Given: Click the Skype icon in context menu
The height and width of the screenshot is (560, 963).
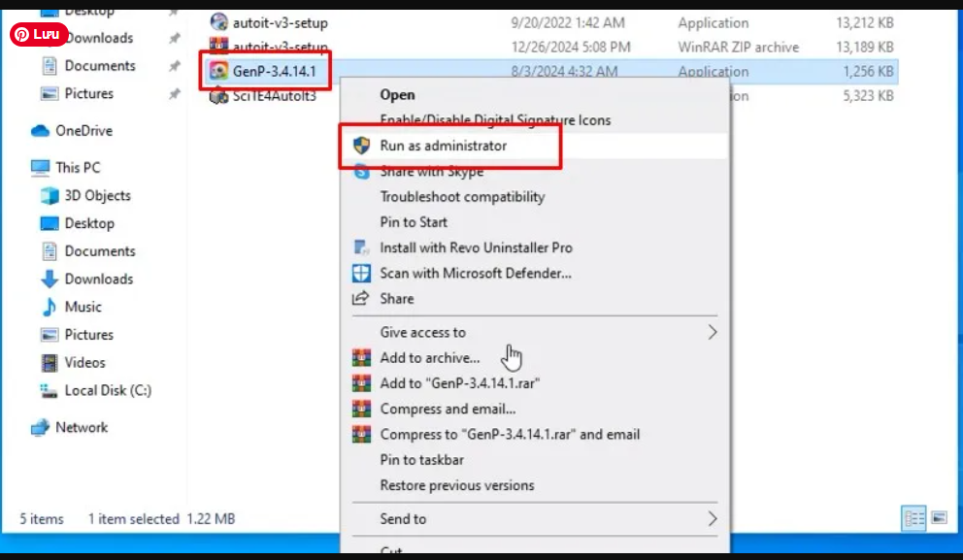Looking at the screenshot, I should point(362,172).
